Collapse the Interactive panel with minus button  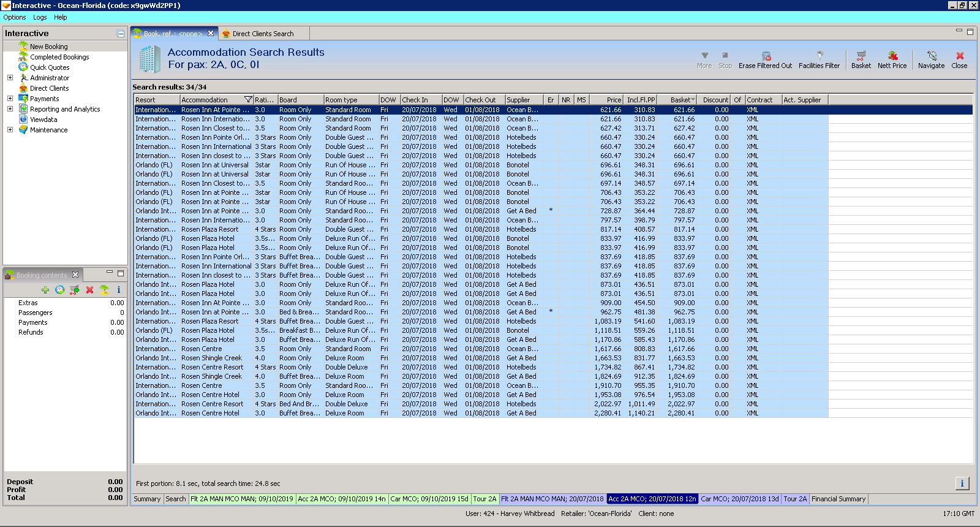pos(121,34)
